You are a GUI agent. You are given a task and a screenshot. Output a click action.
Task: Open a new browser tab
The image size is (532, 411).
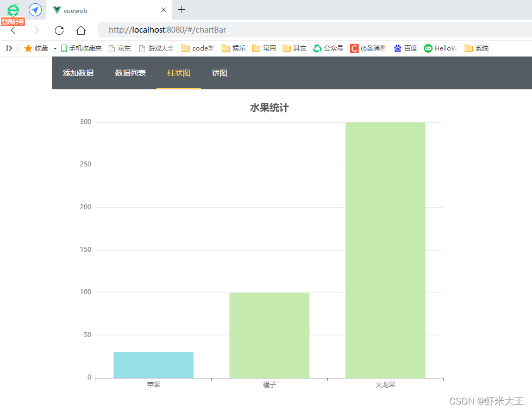tap(181, 9)
